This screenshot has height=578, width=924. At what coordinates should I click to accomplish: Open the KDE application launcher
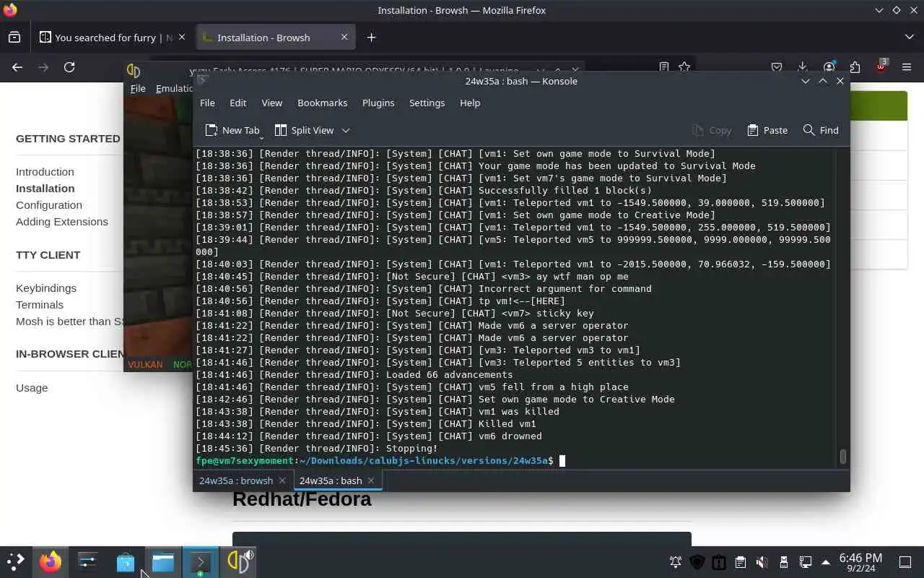point(15,561)
